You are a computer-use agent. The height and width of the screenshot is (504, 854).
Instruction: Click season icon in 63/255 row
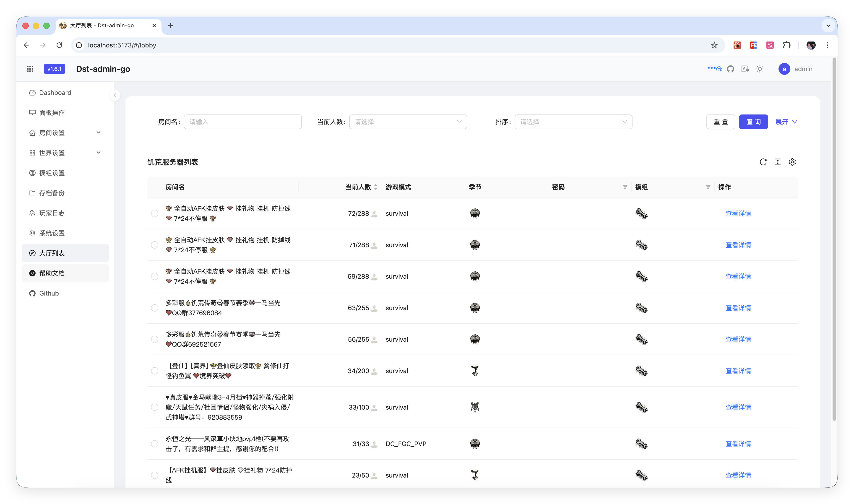click(475, 308)
